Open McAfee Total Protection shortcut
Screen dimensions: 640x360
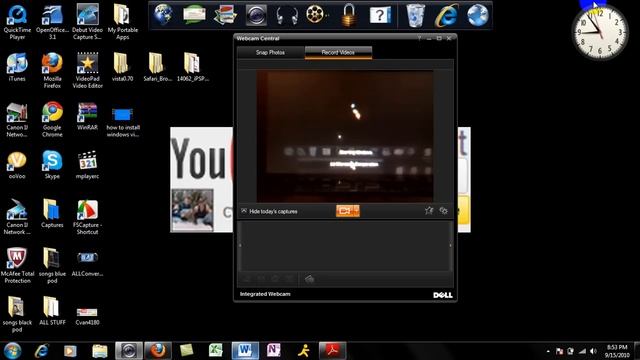[x=17, y=265]
